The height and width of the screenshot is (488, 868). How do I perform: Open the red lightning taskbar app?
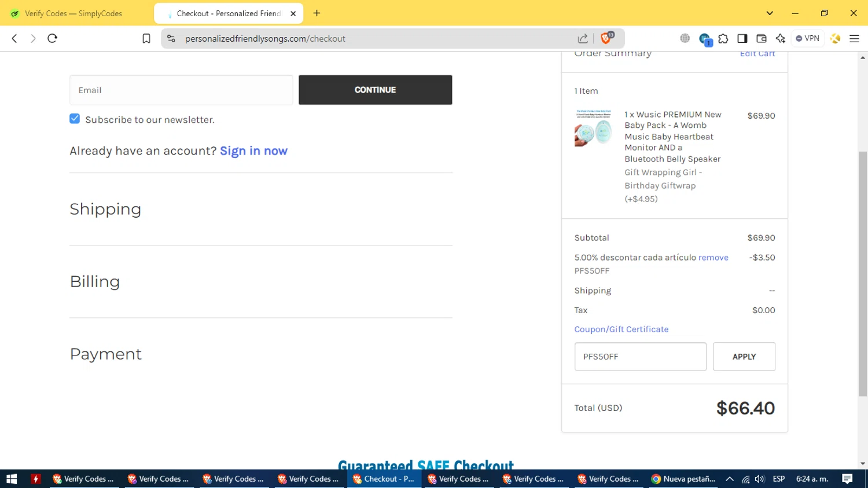(36, 479)
